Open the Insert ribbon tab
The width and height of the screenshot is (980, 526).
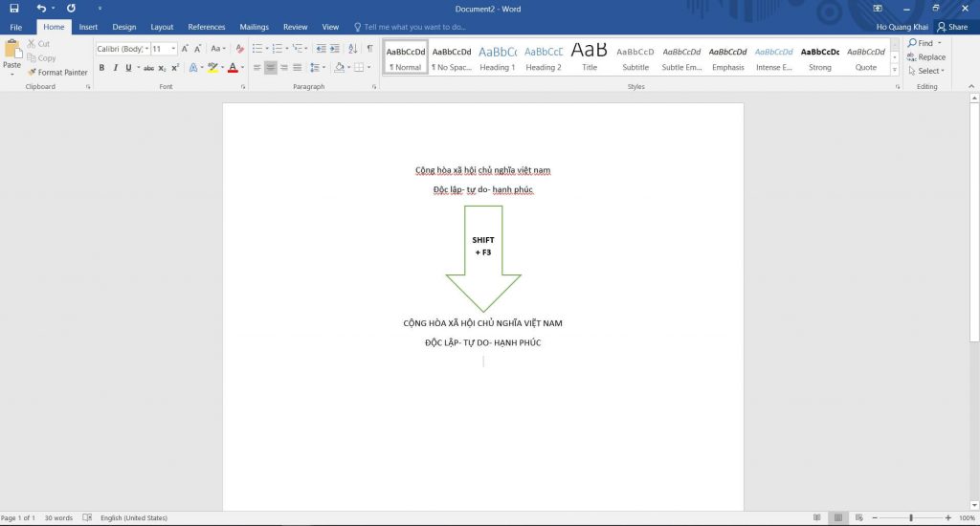(x=88, y=27)
